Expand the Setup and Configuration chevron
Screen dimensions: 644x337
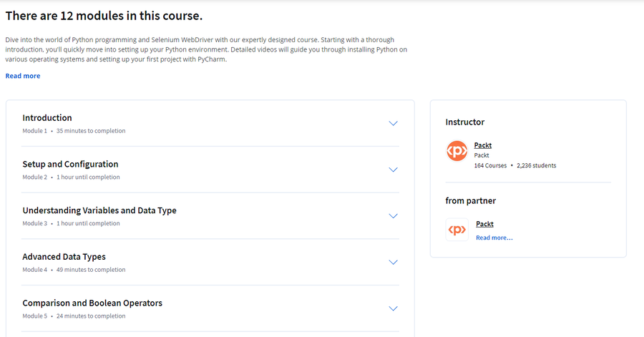(393, 170)
